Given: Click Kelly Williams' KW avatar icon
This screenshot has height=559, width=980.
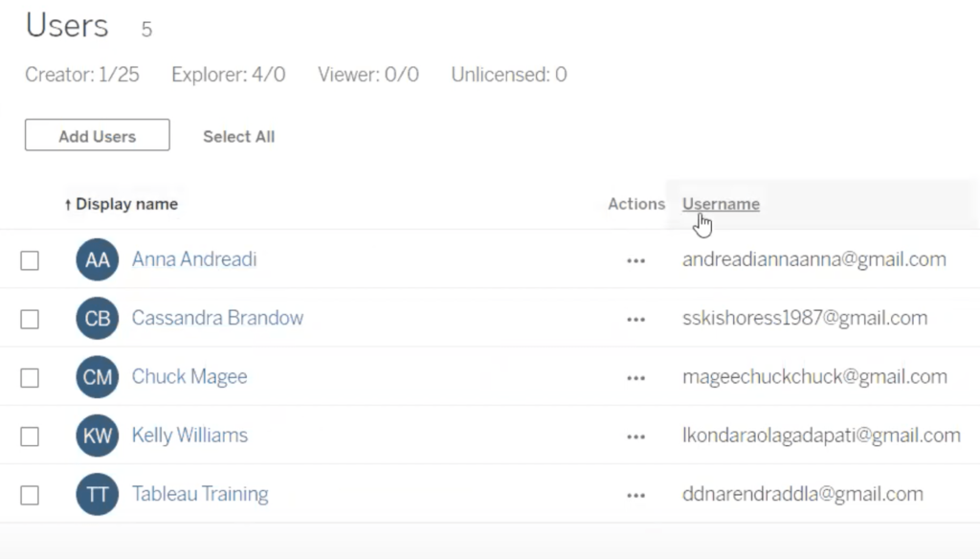Looking at the screenshot, I should coord(97,436).
